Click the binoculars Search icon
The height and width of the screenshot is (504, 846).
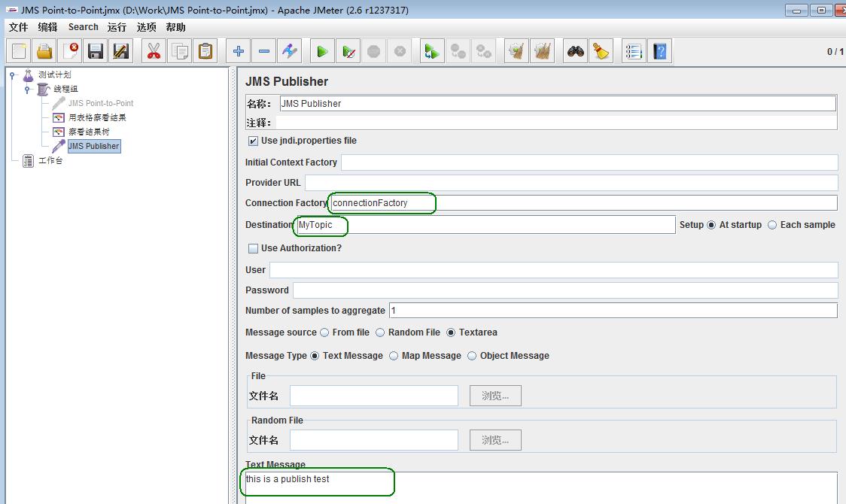pos(576,52)
